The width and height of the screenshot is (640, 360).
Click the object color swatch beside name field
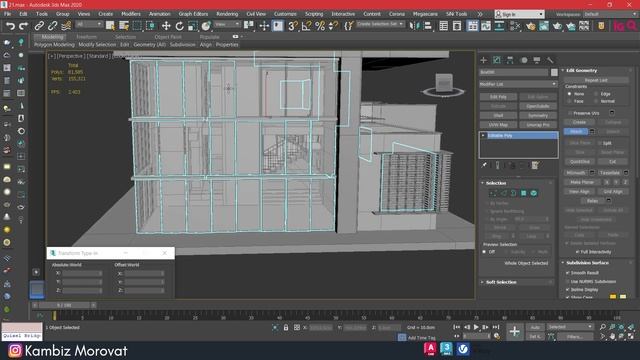[554, 72]
